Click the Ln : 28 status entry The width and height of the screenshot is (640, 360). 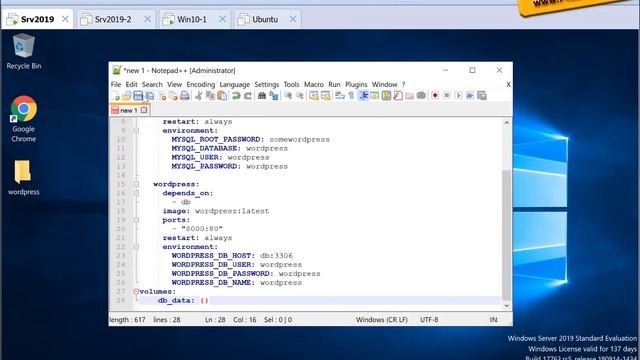pos(215,320)
